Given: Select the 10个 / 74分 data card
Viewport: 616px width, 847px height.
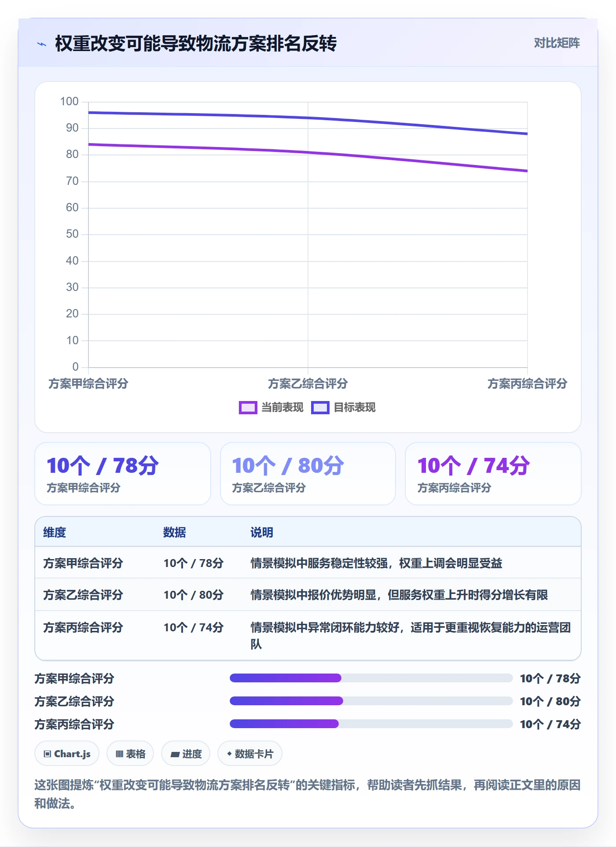Looking at the screenshot, I should point(493,474).
